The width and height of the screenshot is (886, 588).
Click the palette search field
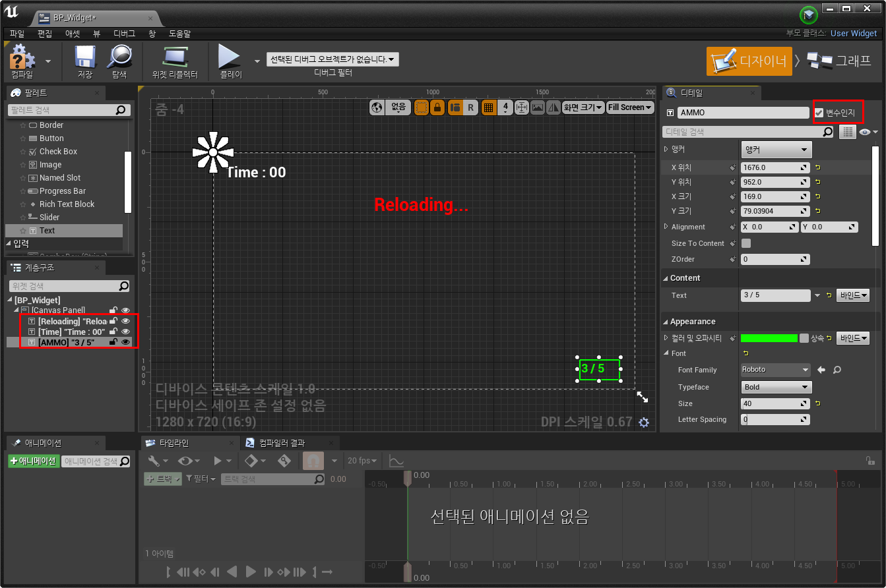coord(68,110)
